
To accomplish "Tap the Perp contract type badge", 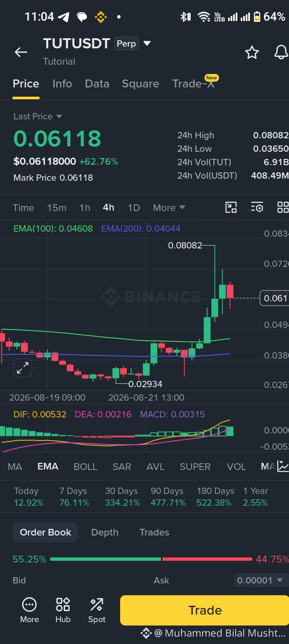I will pyautogui.click(x=126, y=43).
